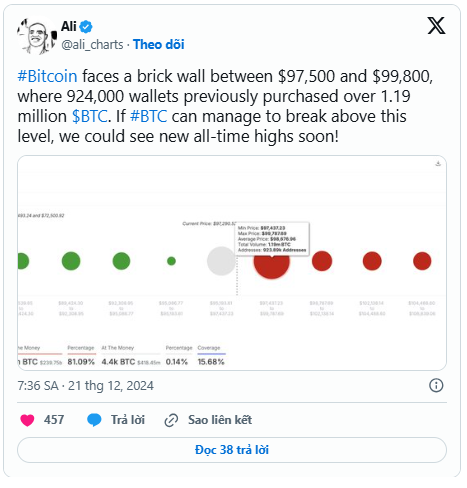Click the copy link chain icon
The height and width of the screenshot is (488, 467).
click(171, 420)
